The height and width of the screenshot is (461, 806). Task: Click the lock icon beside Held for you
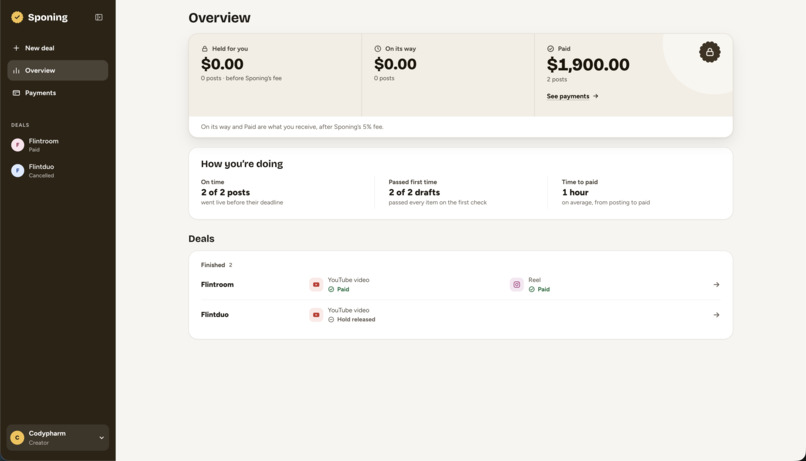[205, 49]
